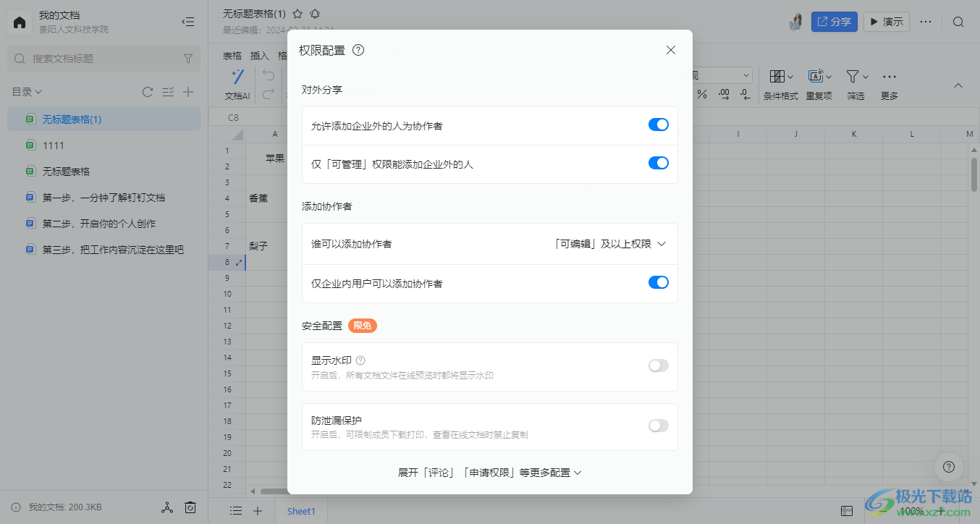The height and width of the screenshot is (524, 980).
Task: Open 第三步，把工作内容沉淀在这里吧
Action: point(104,250)
